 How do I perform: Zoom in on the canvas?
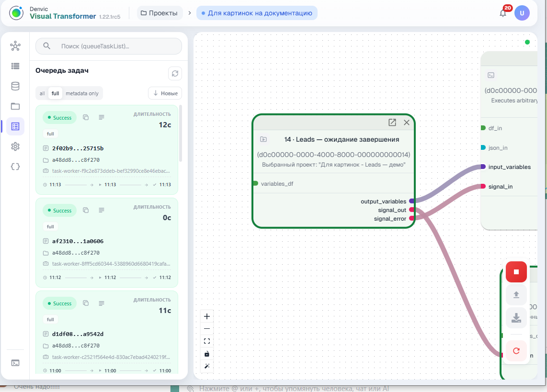coord(207,316)
